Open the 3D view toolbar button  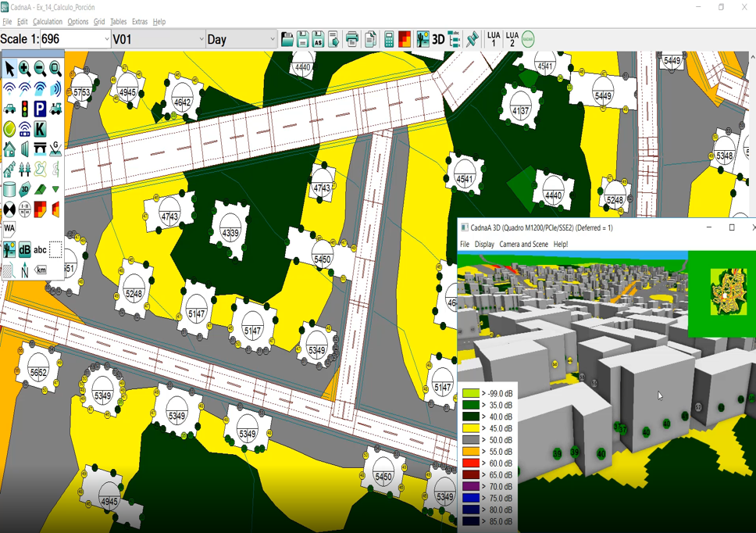(x=438, y=39)
